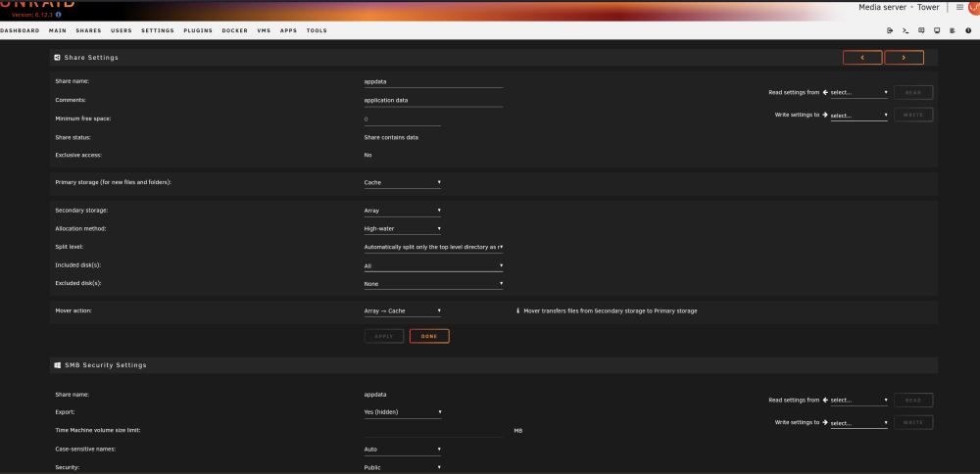
Task: Click Time Machine volume size limit field
Action: [x=434, y=430]
